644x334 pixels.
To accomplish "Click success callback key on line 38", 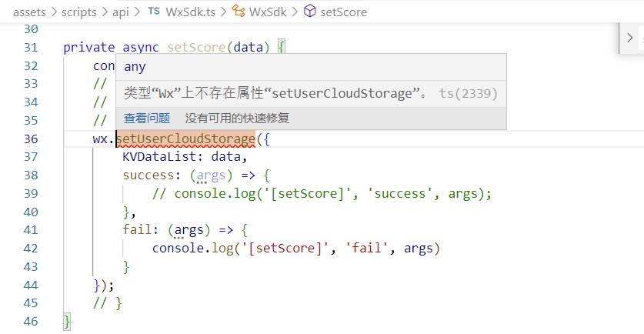I will pyautogui.click(x=148, y=175).
